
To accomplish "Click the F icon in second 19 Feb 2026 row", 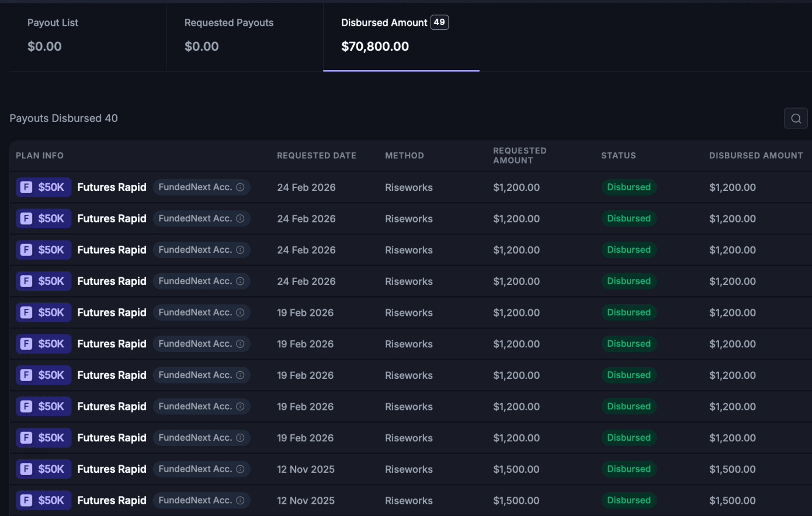I will coord(26,344).
